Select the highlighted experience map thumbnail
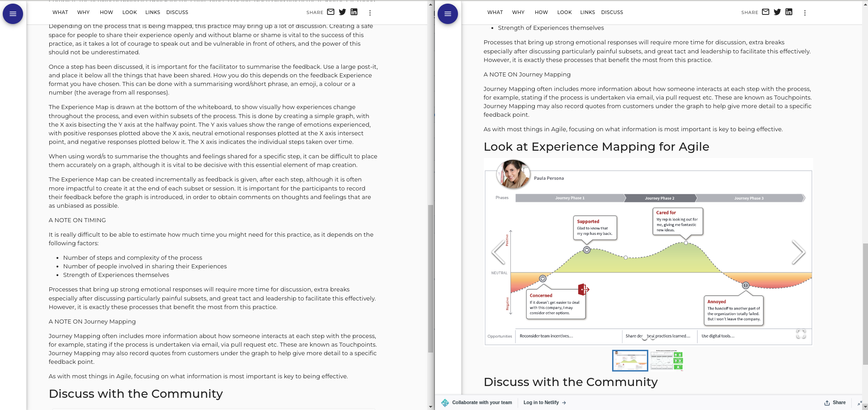Viewport: 868px width, 410px height. (x=630, y=361)
